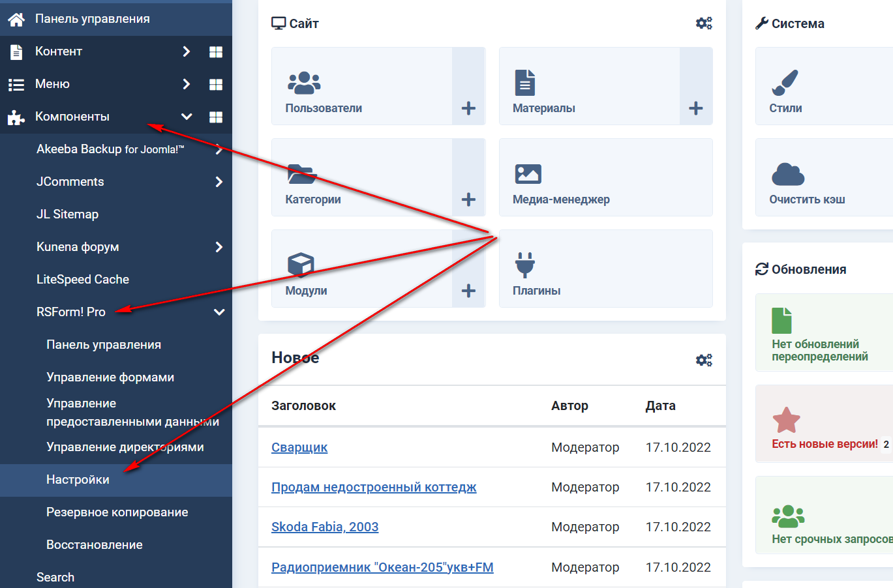Expand the JComments submenu arrow
Screen dimensions: 893x588
tap(219, 182)
